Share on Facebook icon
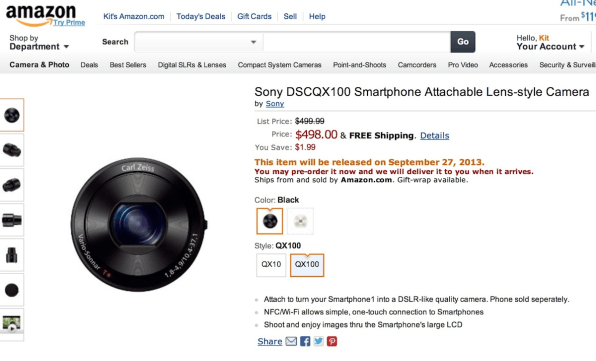 (305, 341)
